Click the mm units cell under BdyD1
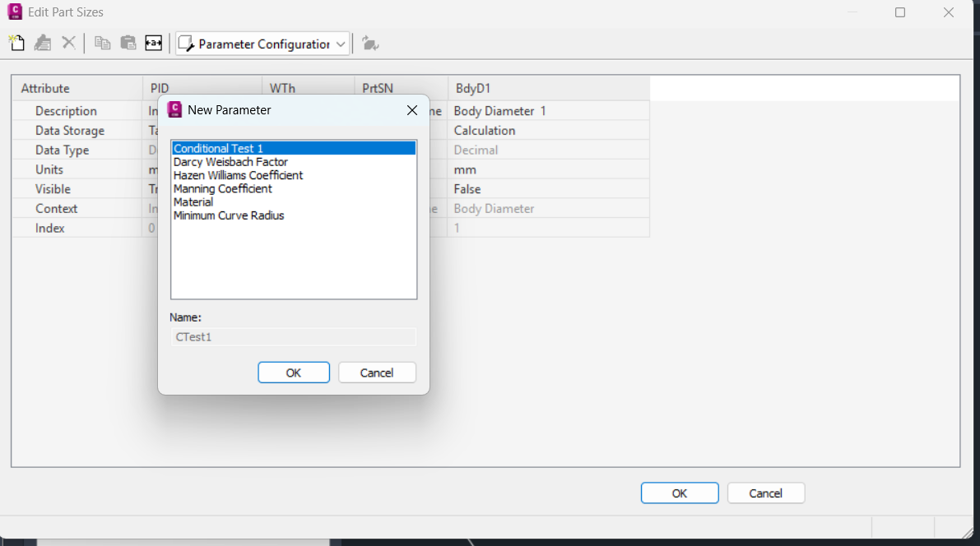This screenshot has height=546, width=980. coord(549,169)
